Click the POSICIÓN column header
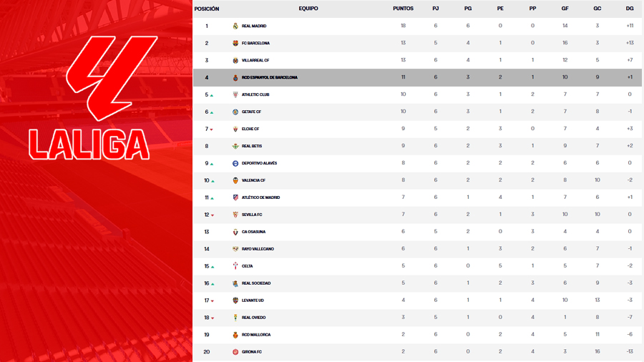Image resolution: width=644 pixels, height=362 pixels. pos(206,9)
